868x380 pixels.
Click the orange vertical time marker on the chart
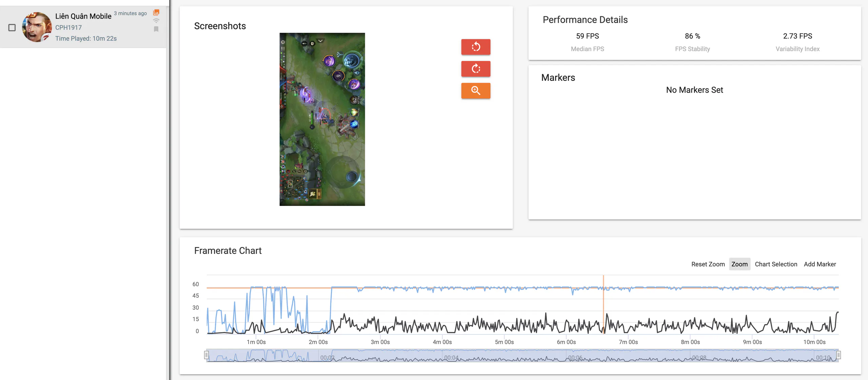[603, 304]
